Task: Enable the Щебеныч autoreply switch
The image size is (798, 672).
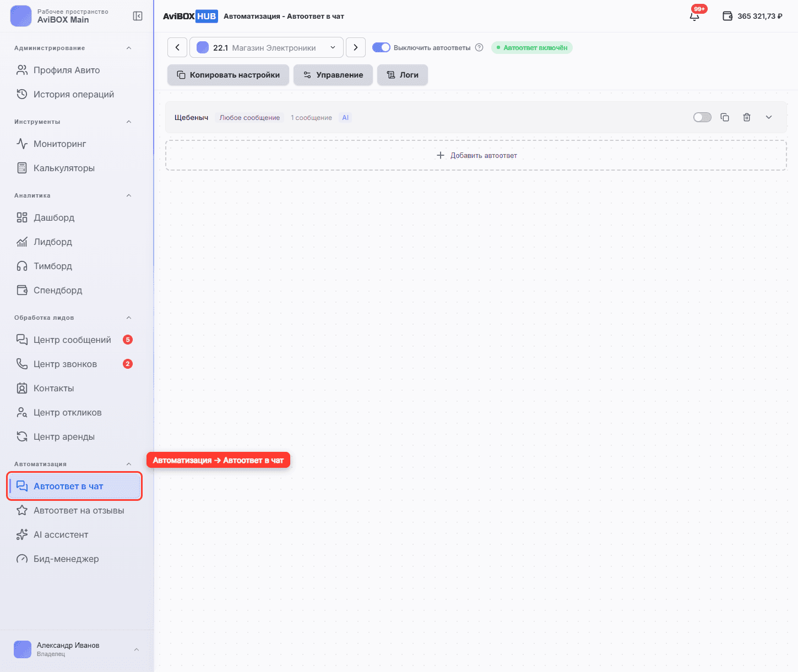Action: pos(702,117)
